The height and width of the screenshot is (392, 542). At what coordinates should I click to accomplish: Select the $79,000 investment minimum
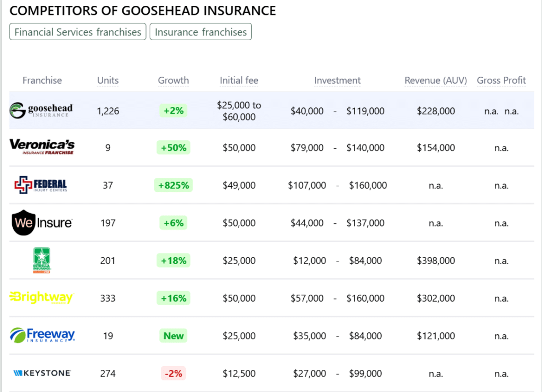307,148
